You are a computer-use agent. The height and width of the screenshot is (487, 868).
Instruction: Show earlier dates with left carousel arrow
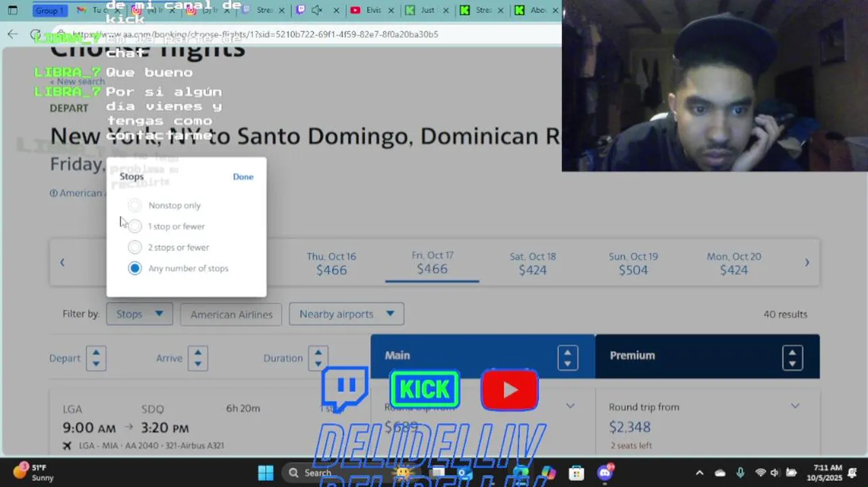pos(62,262)
